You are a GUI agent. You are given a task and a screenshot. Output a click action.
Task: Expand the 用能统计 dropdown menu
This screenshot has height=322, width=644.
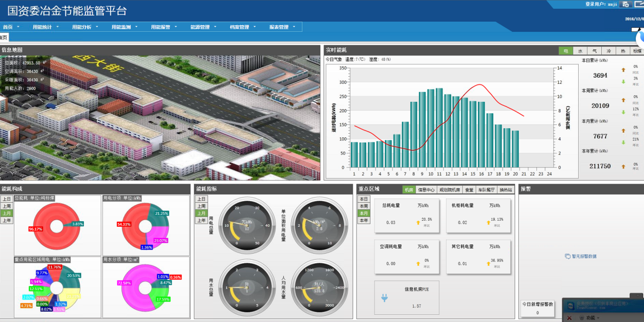click(46, 27)
